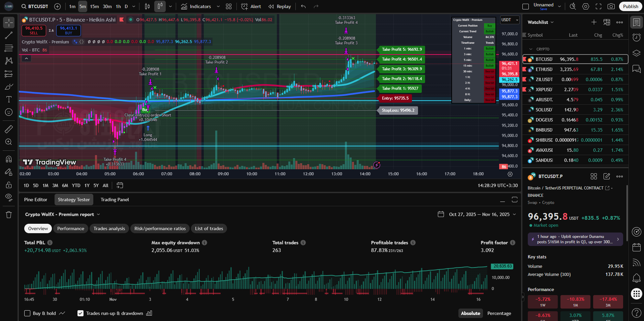The width and height of the screenshot is (644, 321).
Task: Switch chart view to Percentage
Action: tap(499, 313)
